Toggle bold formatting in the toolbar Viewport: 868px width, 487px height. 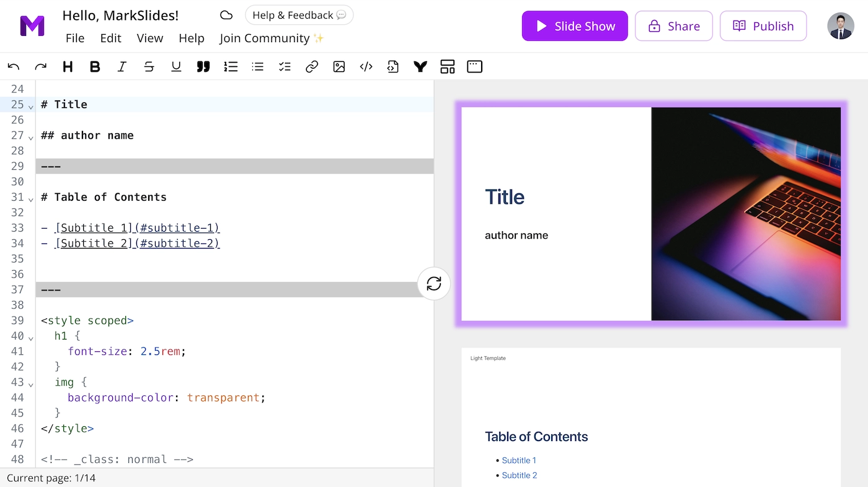pyautogui.click(x=95, y=66)
